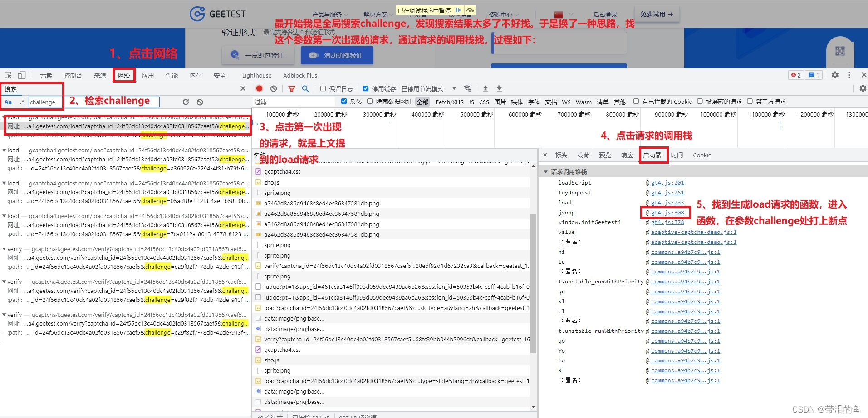The width and height of the screenshot is (868, 418).
Task: Open network search with the magnifier icon
Action: pyautogui.click(x=305, y=89)
